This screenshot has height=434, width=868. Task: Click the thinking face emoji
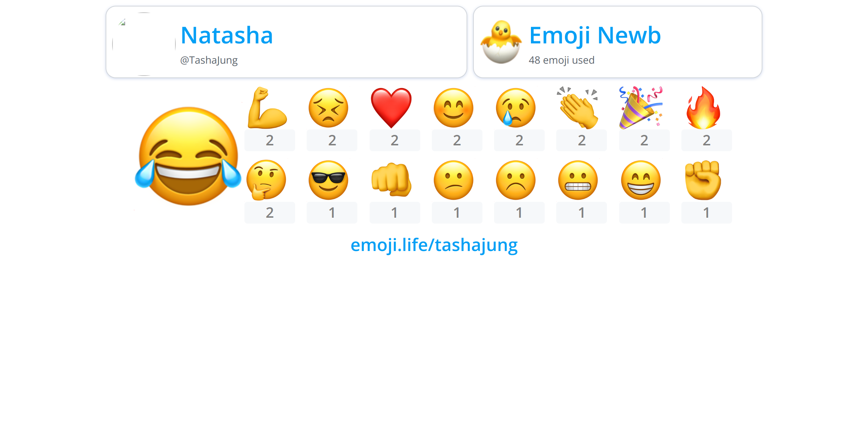click(266, 180)
